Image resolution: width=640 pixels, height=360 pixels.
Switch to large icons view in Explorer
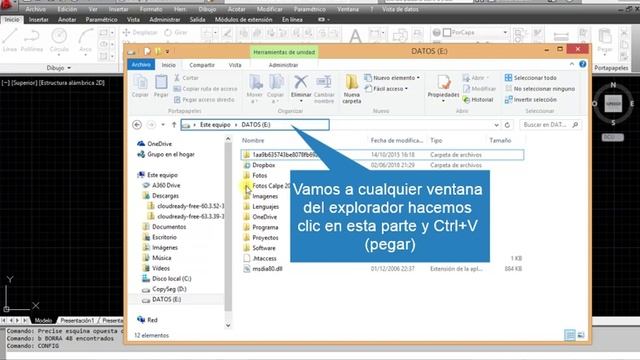(581, 335)
